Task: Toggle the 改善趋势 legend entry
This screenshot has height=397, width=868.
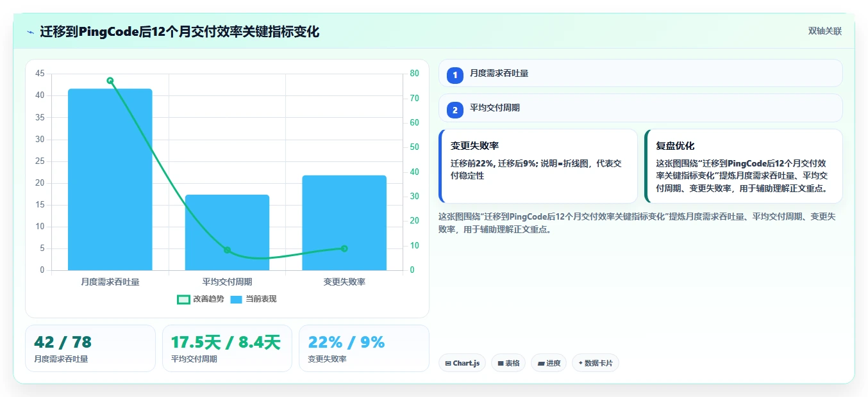Action: point(201,299)
